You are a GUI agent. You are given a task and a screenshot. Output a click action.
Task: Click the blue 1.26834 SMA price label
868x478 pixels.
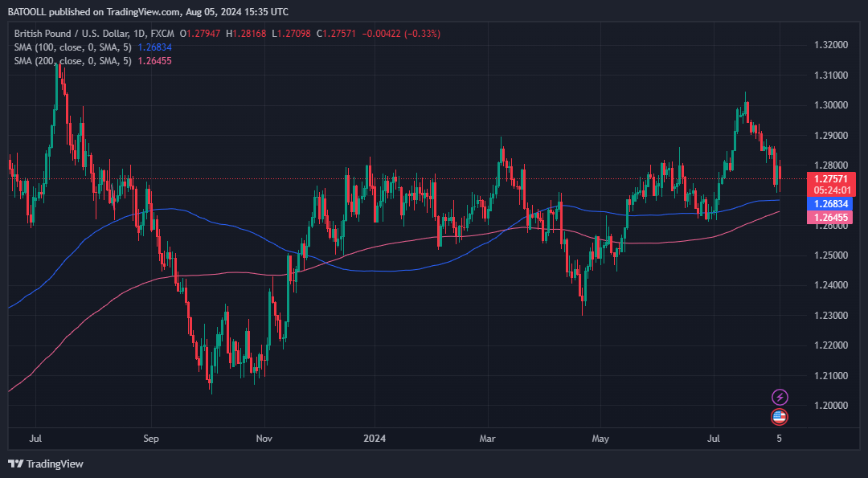[831, 203]
